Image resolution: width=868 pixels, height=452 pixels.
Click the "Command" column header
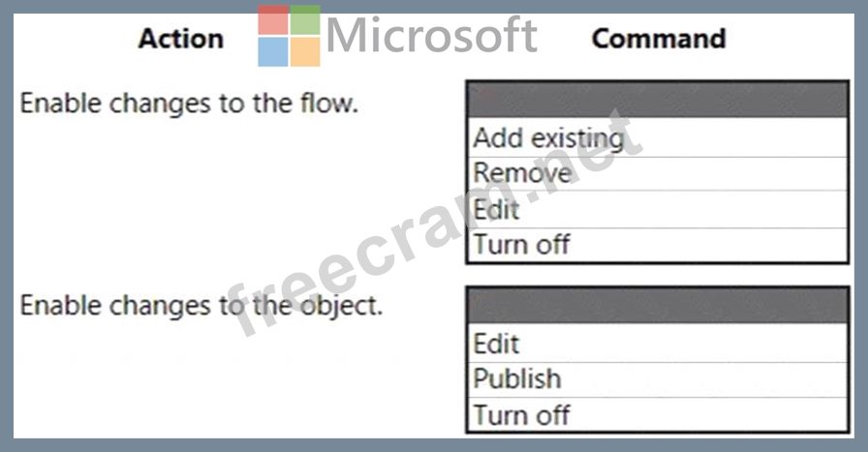658,39
